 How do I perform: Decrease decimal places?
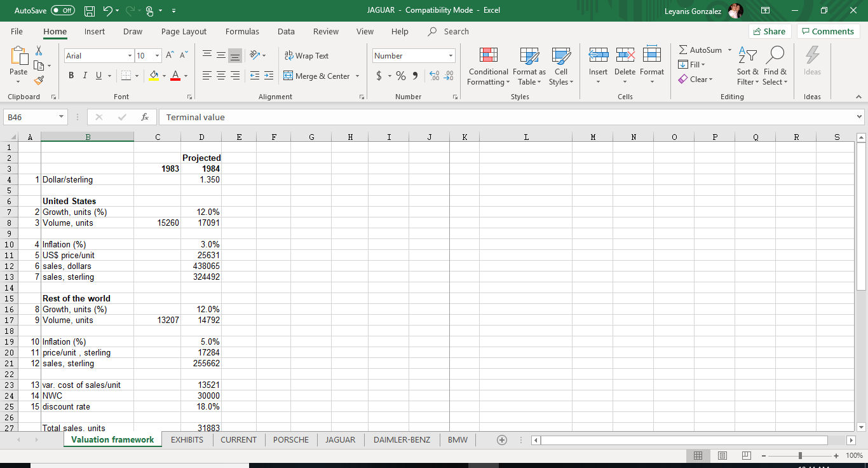point(449,76)
